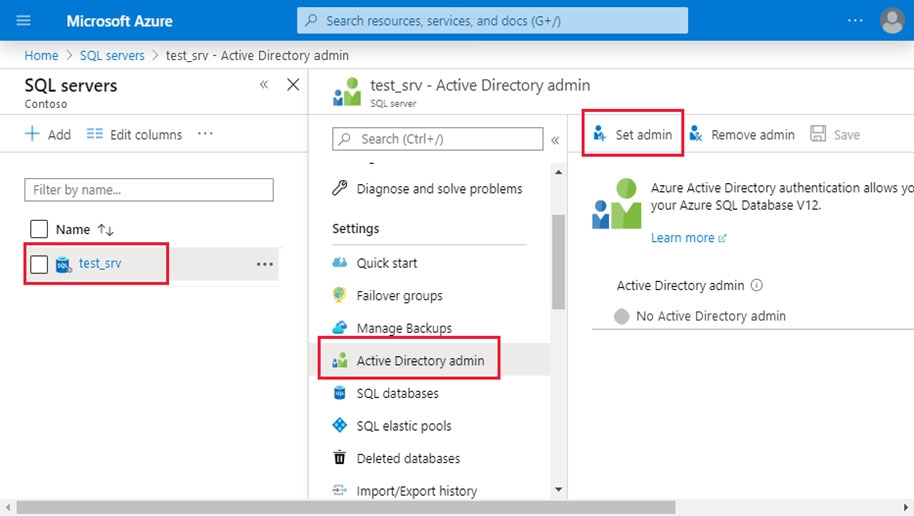
Task: Collapse the resource menu with the chevron
Action: click(x=555, y=140)
